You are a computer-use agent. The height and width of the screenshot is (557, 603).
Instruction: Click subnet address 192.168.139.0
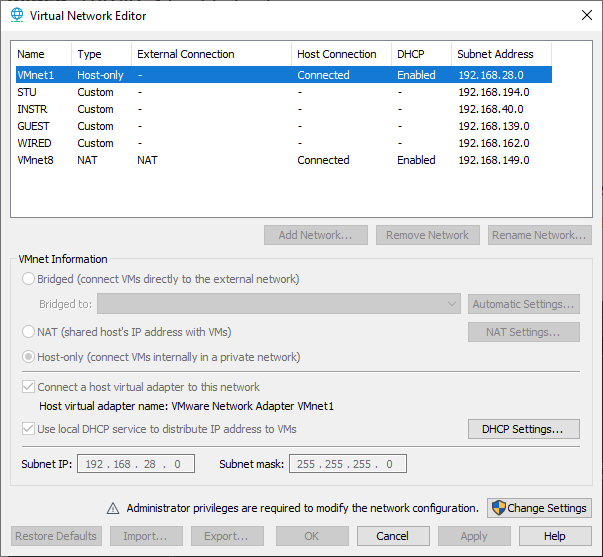(x=494, y=126)
